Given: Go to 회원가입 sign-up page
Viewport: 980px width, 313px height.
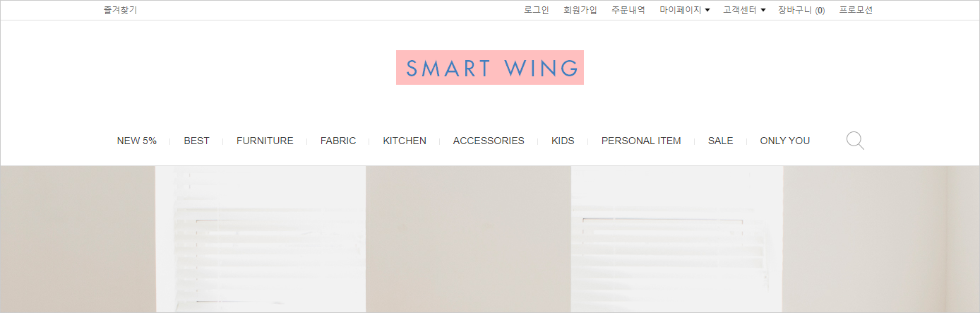Looking at the screenshot, I should tap(580, 11).
